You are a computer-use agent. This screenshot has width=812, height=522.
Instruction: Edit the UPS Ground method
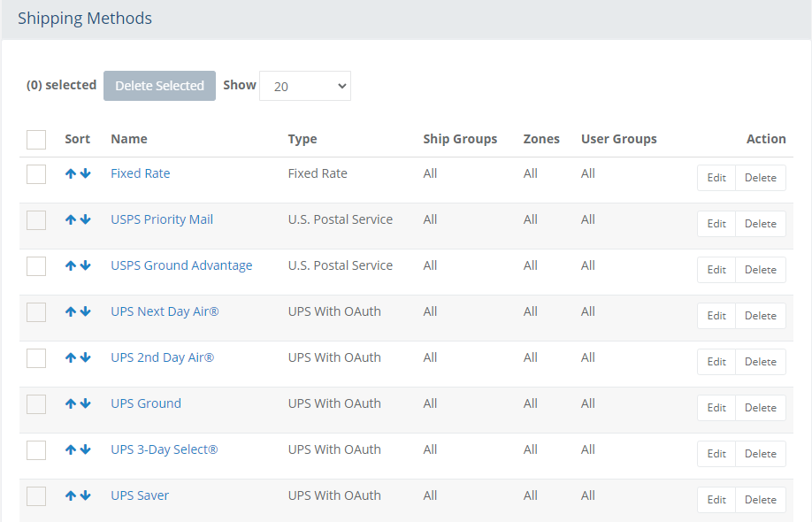[716, 408]
